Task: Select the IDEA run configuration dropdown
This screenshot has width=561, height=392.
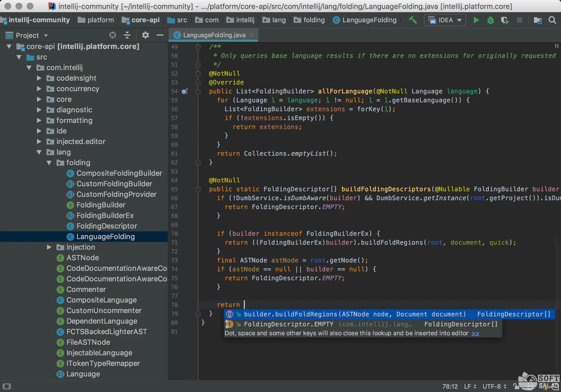Action: 445,20
